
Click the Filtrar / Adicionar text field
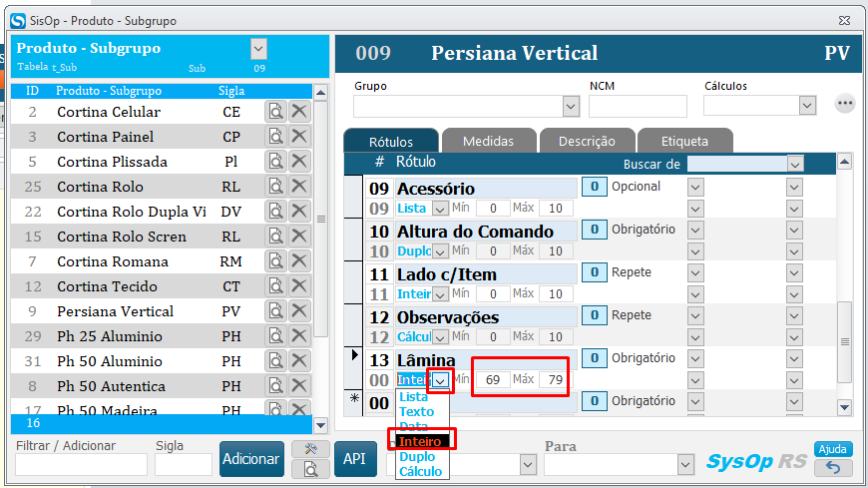(x=81, y=464)
